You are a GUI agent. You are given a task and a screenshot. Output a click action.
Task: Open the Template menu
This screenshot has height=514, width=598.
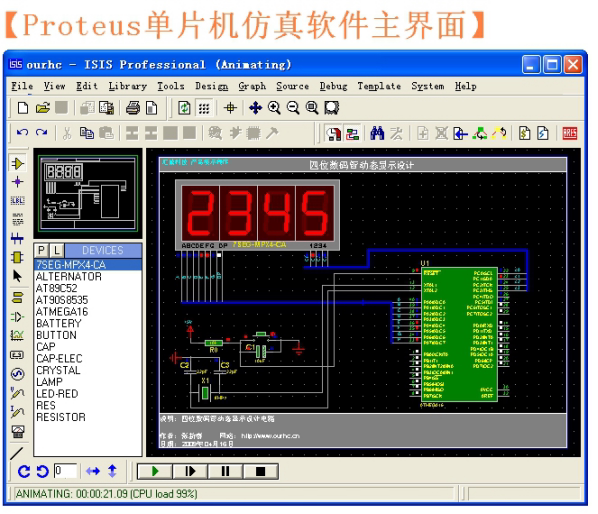tap(379, 86)
